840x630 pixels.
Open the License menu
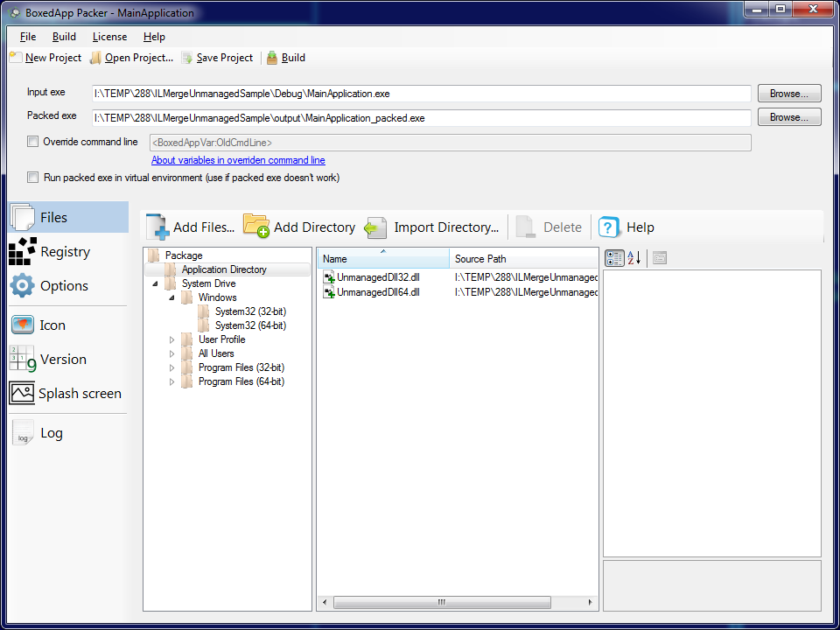tap(109, 37)
